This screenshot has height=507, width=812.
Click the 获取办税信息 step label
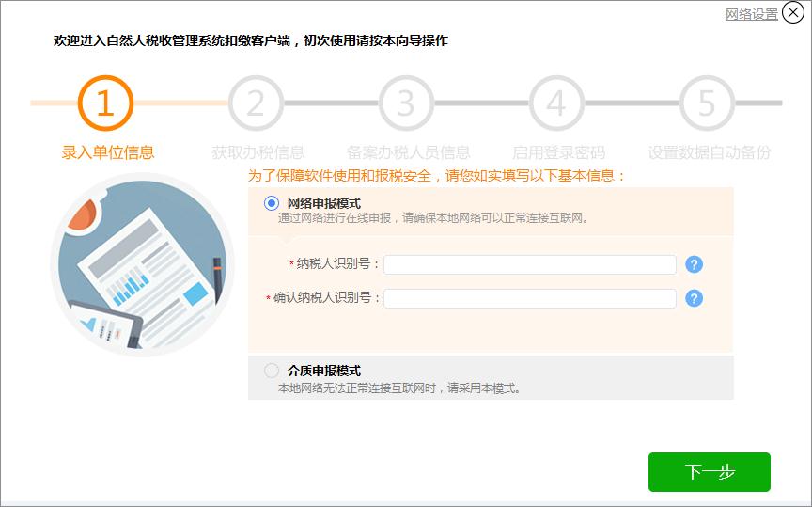258,152
